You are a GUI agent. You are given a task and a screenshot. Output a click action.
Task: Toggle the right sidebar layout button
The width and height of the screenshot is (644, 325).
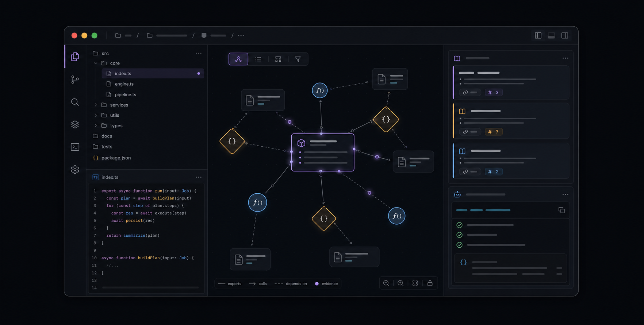click(x=565, y=35)
